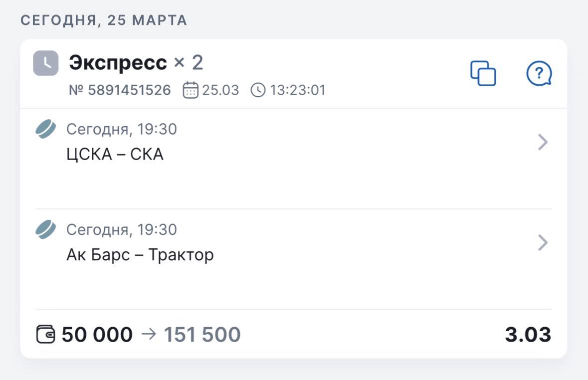Image resolution: width=588 pixels, height=380 pixels.
Task: Click the 151 500 potential payout
Action: [202, 335]
